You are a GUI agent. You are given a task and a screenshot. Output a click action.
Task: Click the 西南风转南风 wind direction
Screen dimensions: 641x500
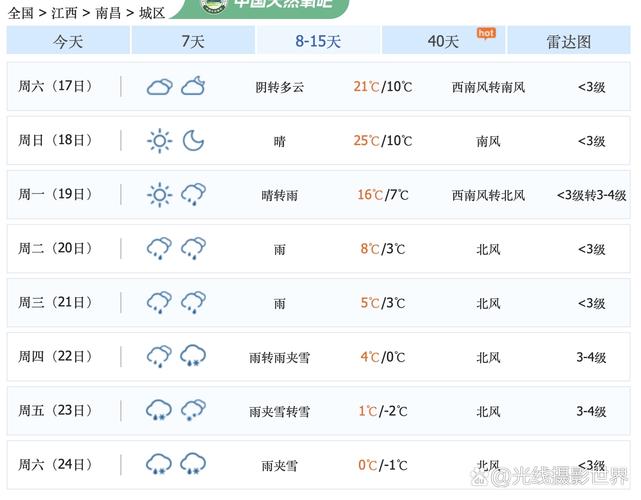click(x=488, y=87)
